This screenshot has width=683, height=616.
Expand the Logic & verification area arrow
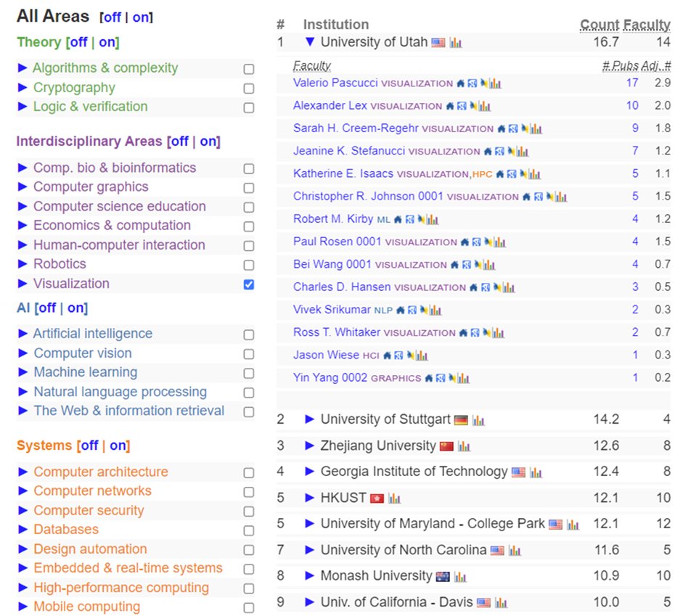(23, 107)
